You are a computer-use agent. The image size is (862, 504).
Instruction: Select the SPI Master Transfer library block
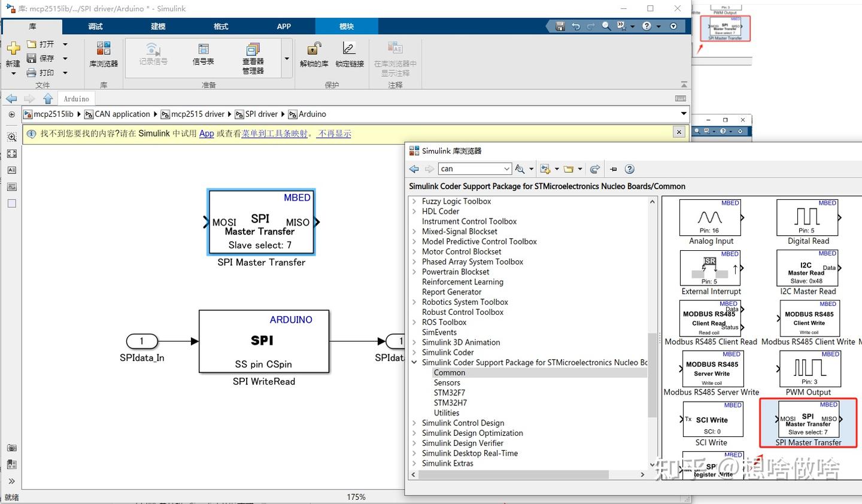(808, 420)
